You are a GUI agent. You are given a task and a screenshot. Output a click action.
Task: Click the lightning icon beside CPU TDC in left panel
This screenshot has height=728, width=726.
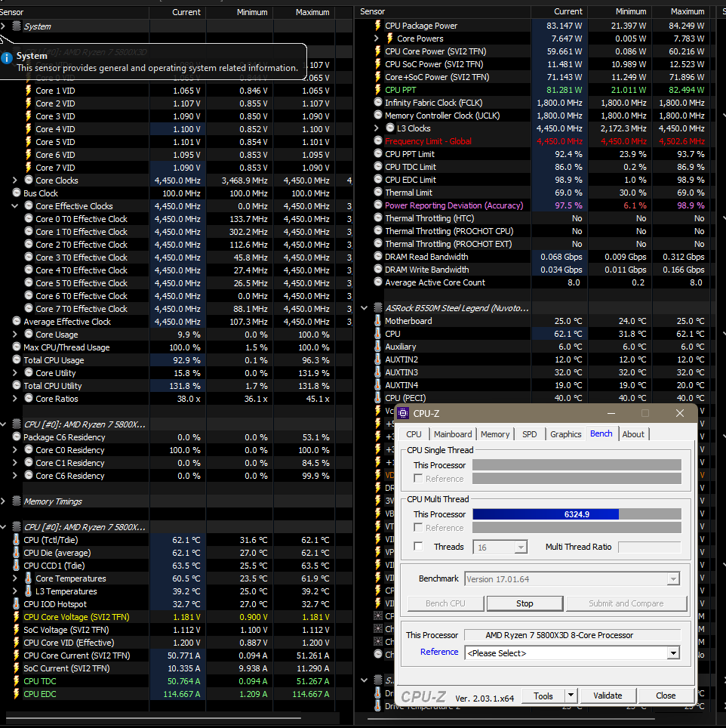click(17, 680)
